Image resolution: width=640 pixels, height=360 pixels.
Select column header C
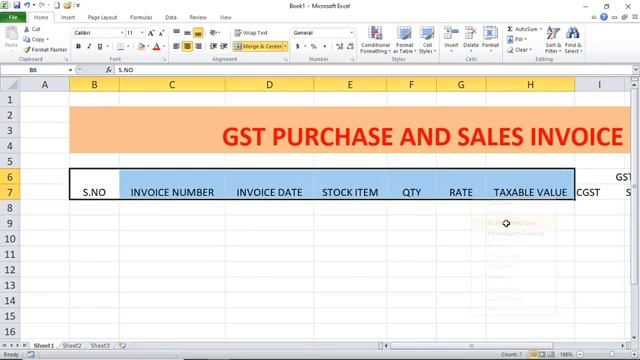coord(172,84)
